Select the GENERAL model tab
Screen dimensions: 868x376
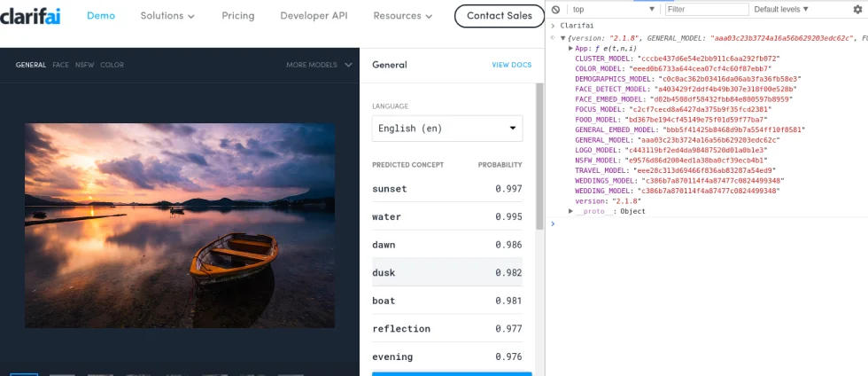point(31,65)
